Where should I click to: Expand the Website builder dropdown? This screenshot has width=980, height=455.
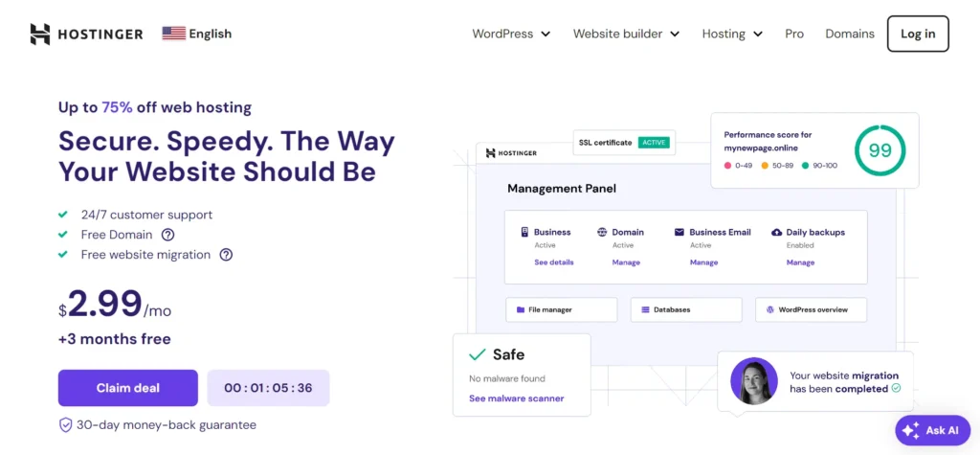[x=626, y=34]
